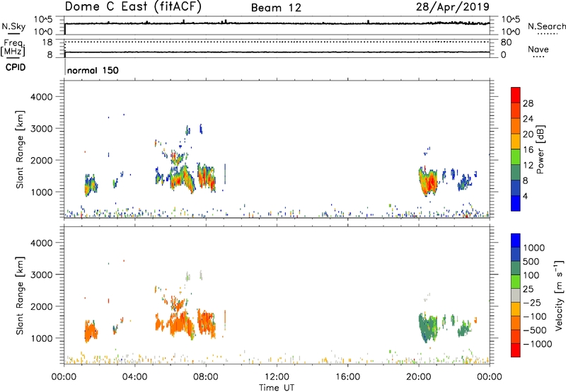Viewport: 566px width, 392px height.
Task: Select the '04:00' time tick label
Action: tap(135, 377)
